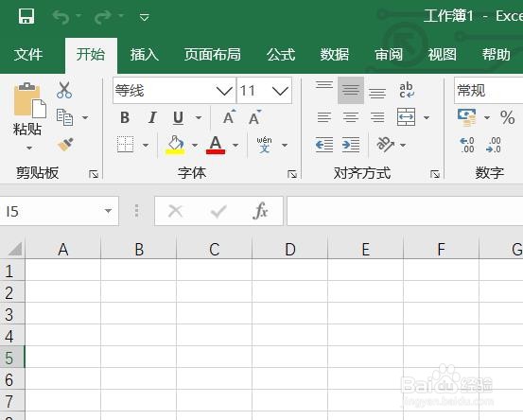Switch to the 插入 tab
Viewport: 523px width, 420px height.
point(145,54)
